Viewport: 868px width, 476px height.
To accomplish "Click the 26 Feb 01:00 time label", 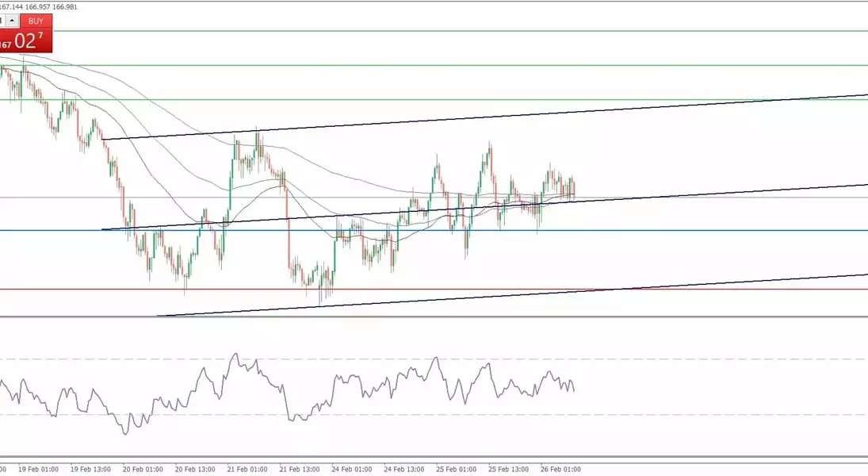I will point(560,469).
